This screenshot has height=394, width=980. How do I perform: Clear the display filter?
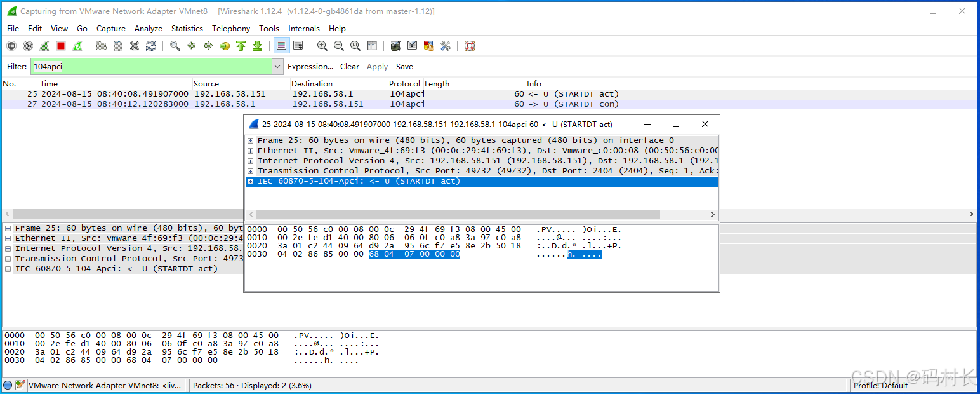350,67
